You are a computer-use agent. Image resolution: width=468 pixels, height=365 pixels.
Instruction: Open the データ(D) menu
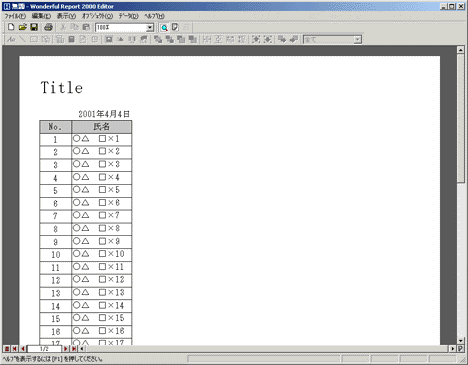point(129,16)
